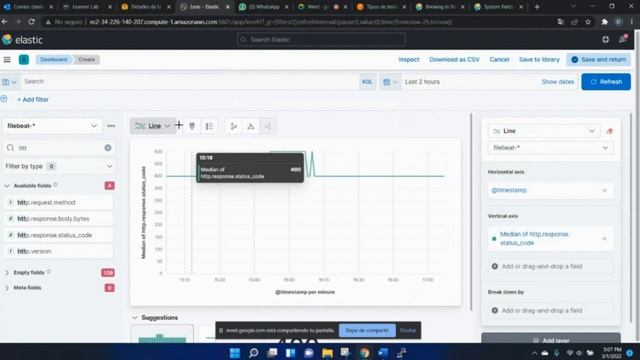The width and height of the screenshot is (640, 360).
Task: Select the http.request.method field
Action: (58, 202)
